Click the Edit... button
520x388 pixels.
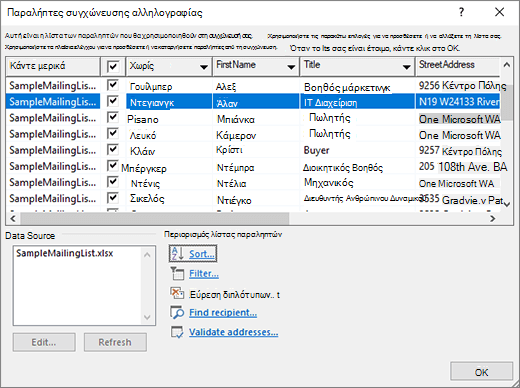(44, 342)
